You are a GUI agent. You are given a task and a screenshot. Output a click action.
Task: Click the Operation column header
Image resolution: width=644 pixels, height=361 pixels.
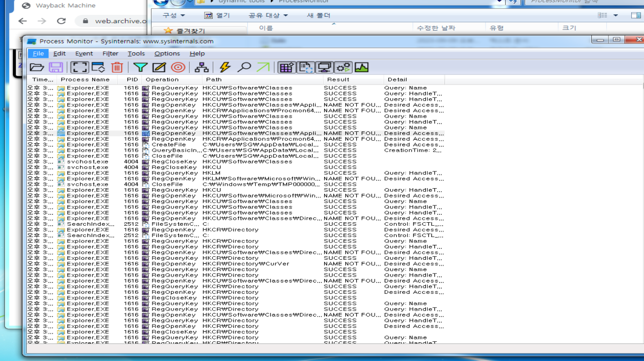(172, 80)
